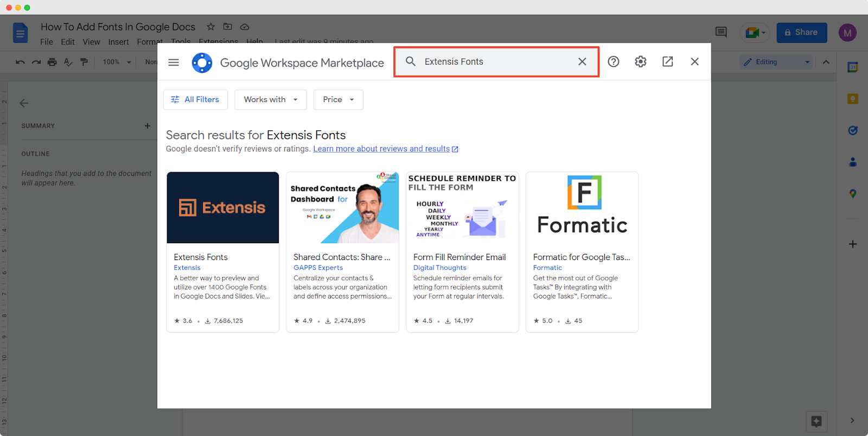
Task: Click inside the Marketplace search field
Action: (x=496, y=61)
